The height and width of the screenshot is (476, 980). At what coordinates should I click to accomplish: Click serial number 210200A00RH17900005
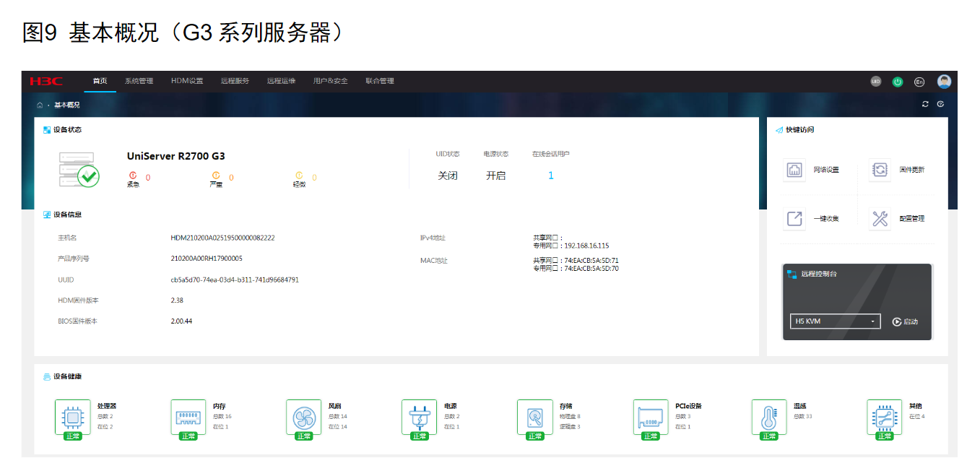(x=207, y=258)
